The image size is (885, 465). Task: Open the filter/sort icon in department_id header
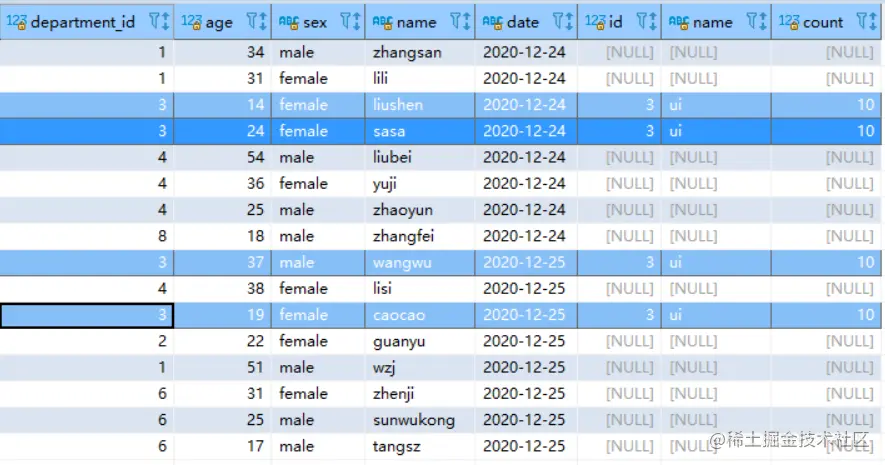pyautogui.click(x=159, y=22)
